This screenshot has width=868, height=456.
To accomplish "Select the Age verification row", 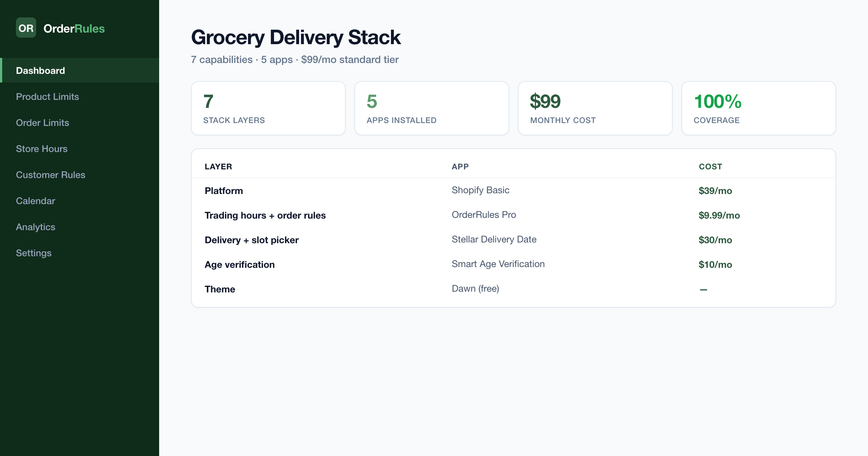I will [514, 265].
